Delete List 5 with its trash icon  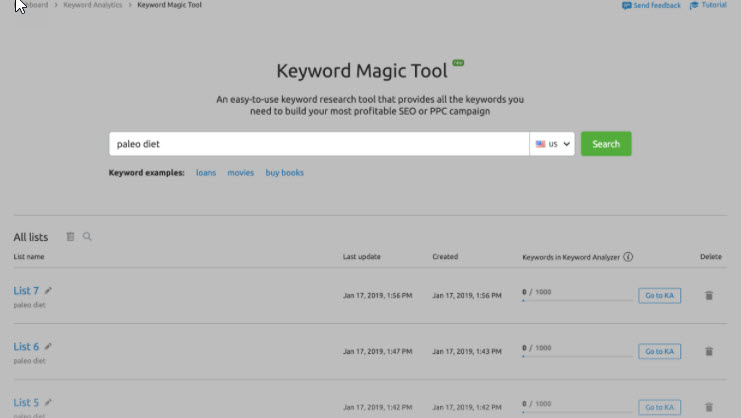tap(709, 407)
